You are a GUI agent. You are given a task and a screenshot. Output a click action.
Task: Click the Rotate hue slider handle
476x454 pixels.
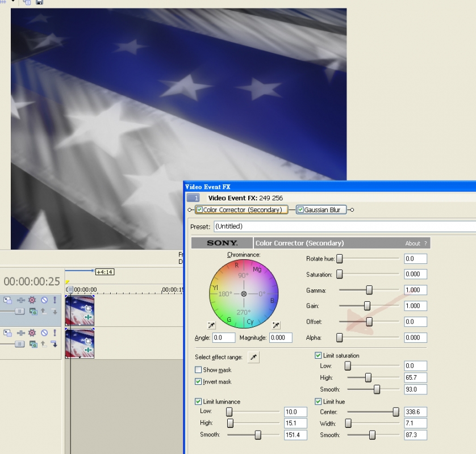[x=340, y=259]
